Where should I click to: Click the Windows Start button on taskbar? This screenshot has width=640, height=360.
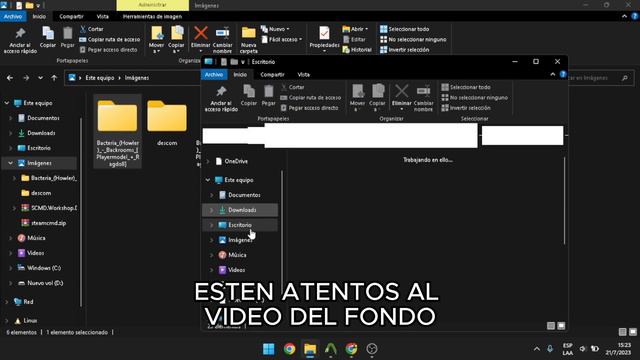(269, 349)
